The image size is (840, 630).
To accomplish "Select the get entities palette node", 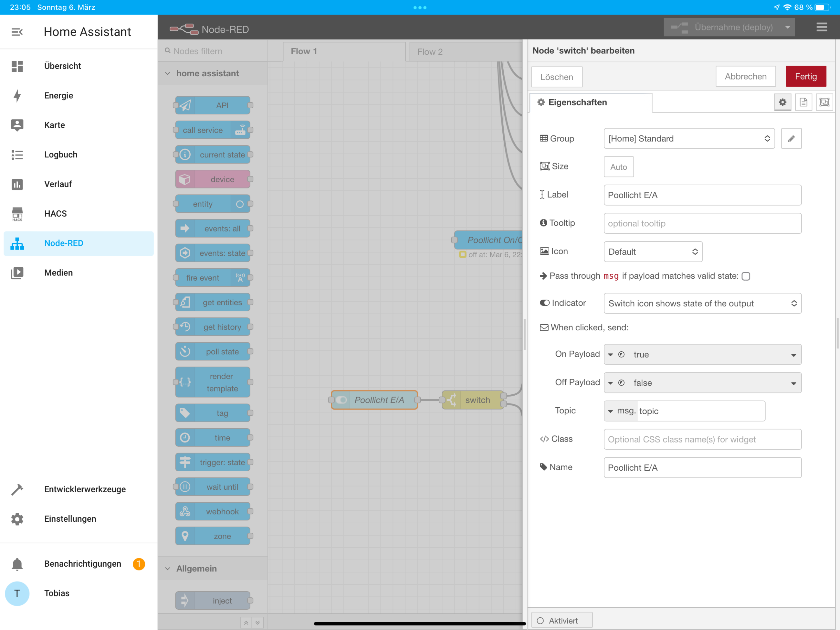I will [x=213, y=303].
